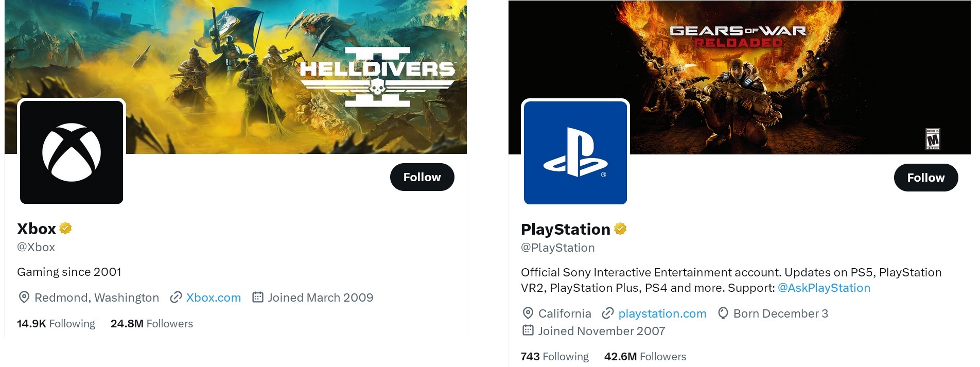
Task: View Xbox's 24.8M Followers list
Action: coord(151,324)
